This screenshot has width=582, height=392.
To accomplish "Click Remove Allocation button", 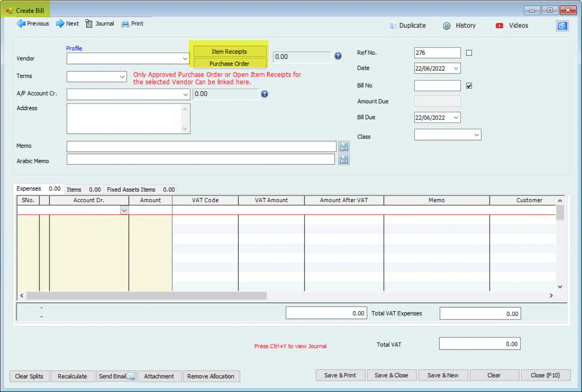I will (211, 376).
